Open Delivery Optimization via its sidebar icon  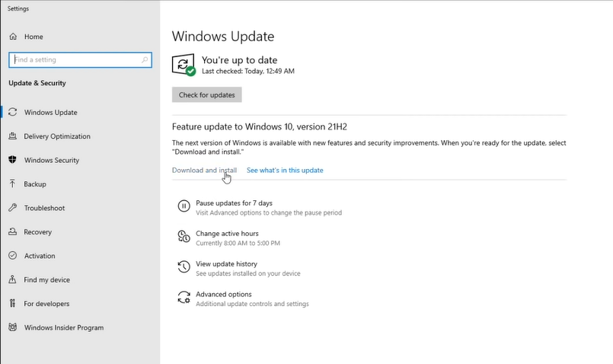click(13, 136)
